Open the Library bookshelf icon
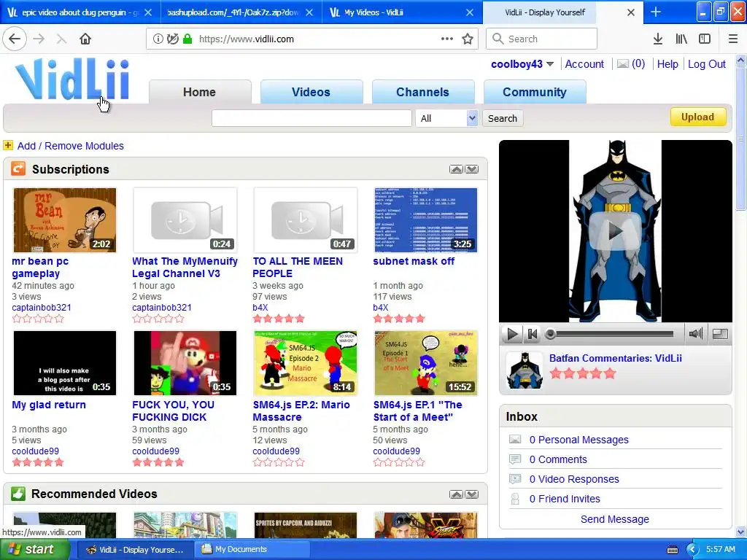This screenshot has width=747, height=560. click(681, 39)
